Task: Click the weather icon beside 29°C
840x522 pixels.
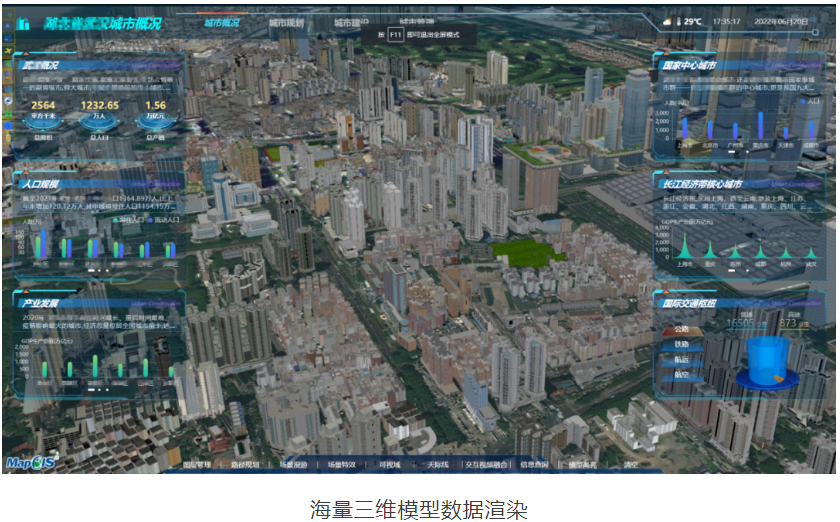Action: coord(676,20)
